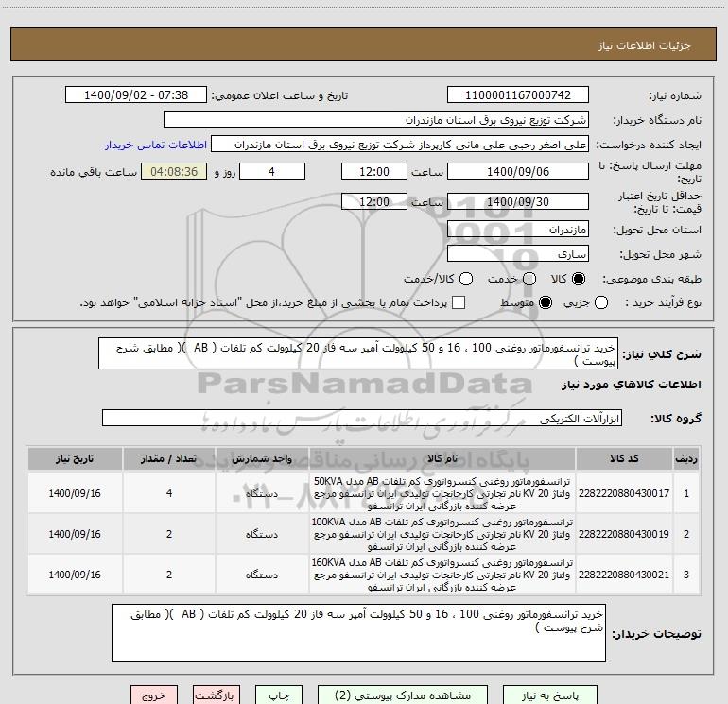Click item code 2282220880430021
This screenshot has height=704, width=728.
tap(624, 575)
